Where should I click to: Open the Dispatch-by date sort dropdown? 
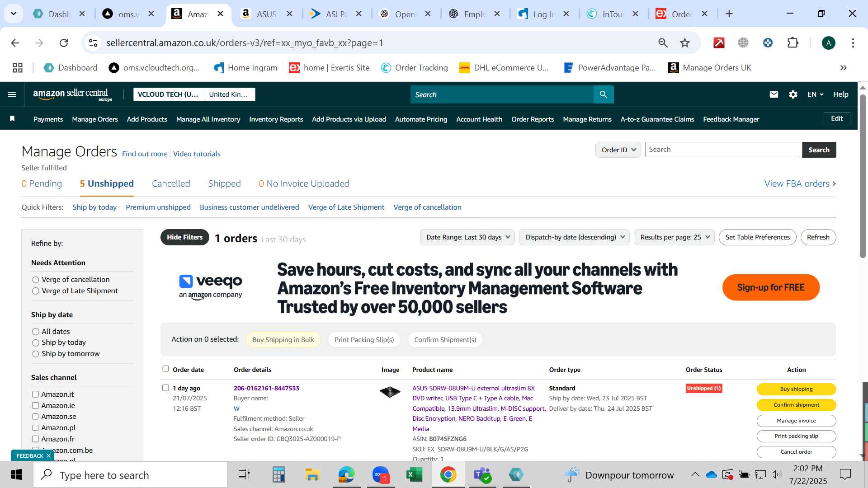click(x=574, y=237)
